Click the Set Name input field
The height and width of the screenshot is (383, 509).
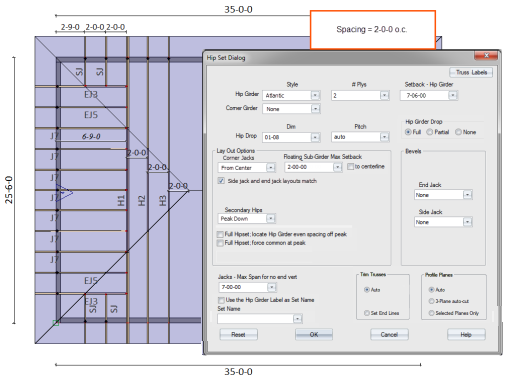click(x=255, y=319)
